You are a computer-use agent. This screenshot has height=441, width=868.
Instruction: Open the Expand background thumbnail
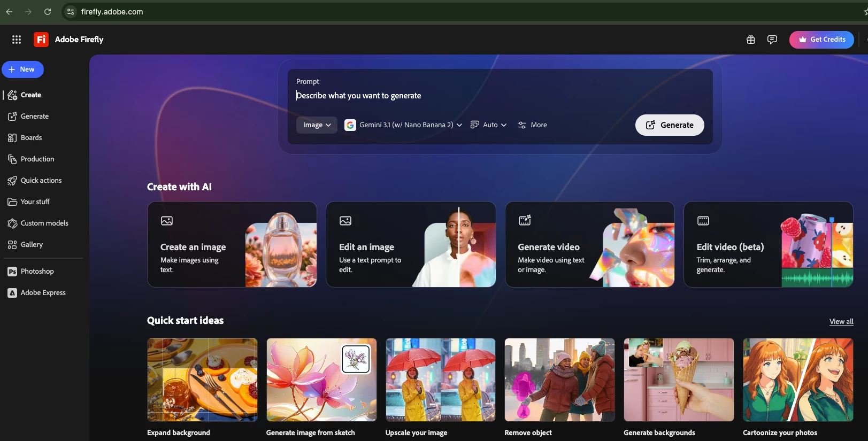[202, 380]
